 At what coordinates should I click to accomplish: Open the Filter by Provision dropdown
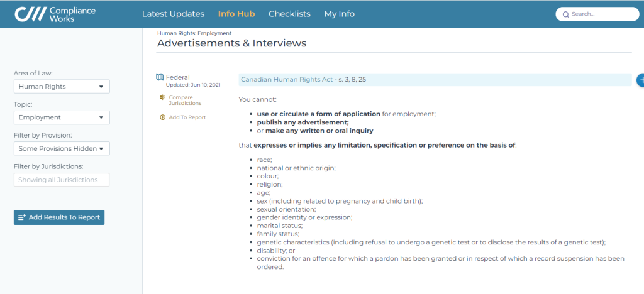pos(62,148)
